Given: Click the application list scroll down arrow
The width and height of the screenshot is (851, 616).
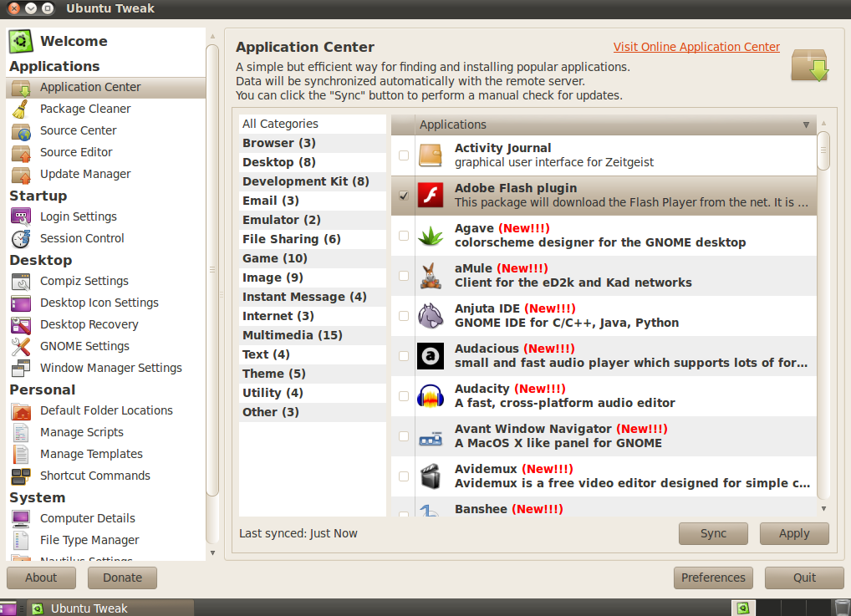Looking at the screenshot, I should click(824, 508).
